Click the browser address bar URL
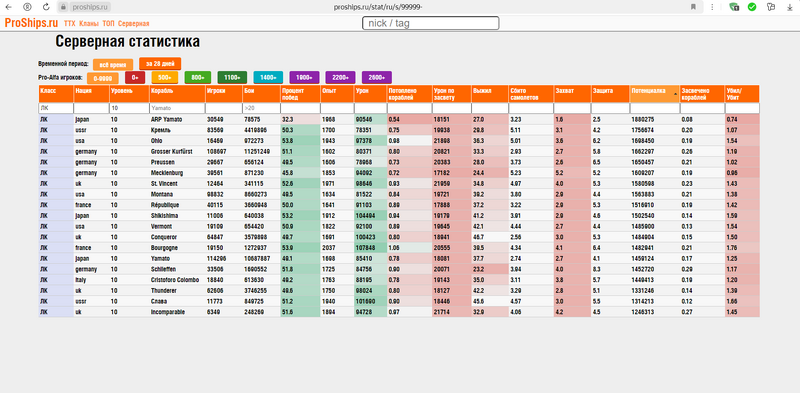 (378, 7)
